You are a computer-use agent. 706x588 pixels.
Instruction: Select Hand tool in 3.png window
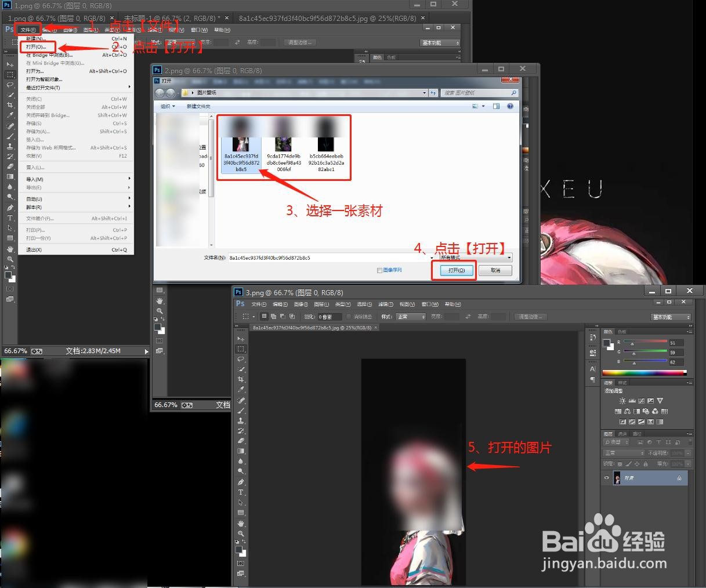coord(241,523)
